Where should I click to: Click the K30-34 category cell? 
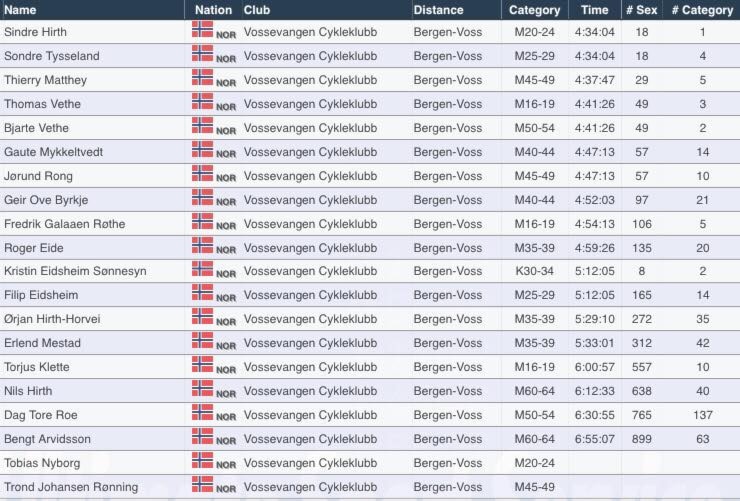click(534, 271)
